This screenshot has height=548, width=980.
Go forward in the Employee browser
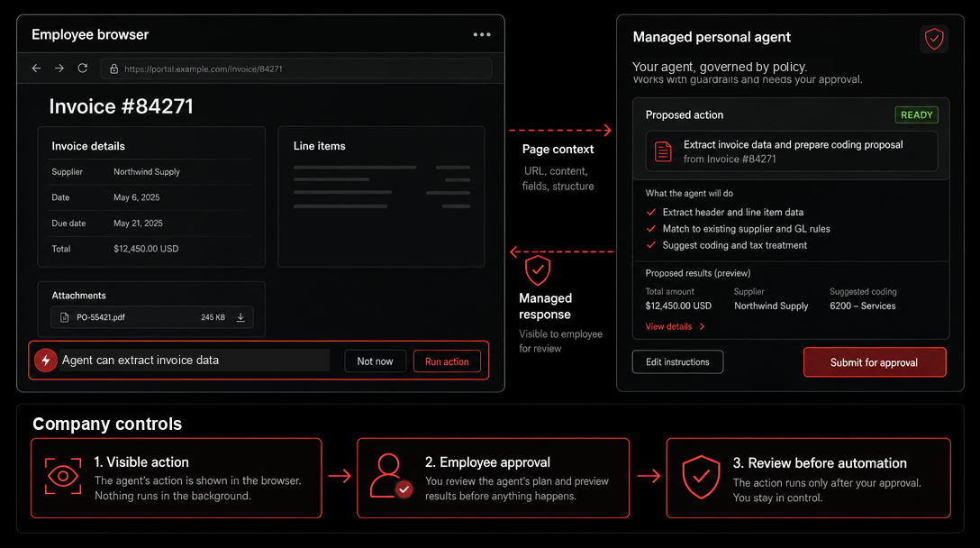(59, 68)
